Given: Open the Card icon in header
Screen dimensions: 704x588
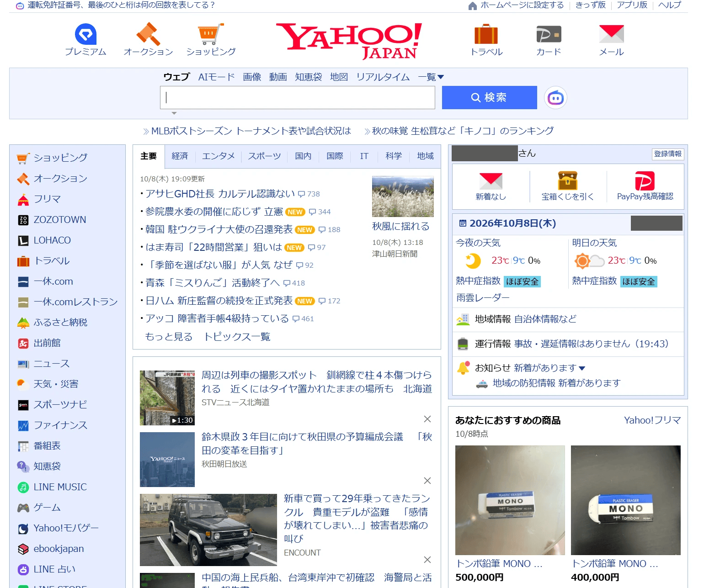Looking at the screenshot, I should (x=549, y=34).
